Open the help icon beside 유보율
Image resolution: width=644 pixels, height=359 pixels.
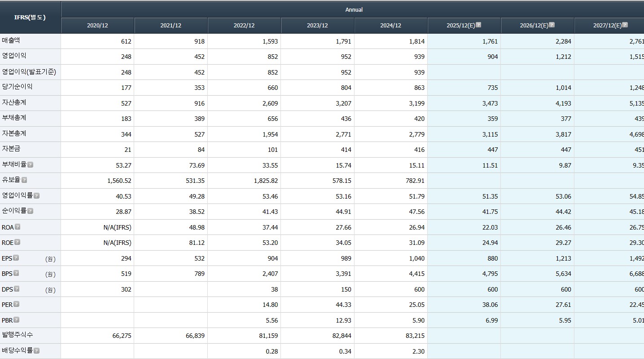tap(24, 180)
